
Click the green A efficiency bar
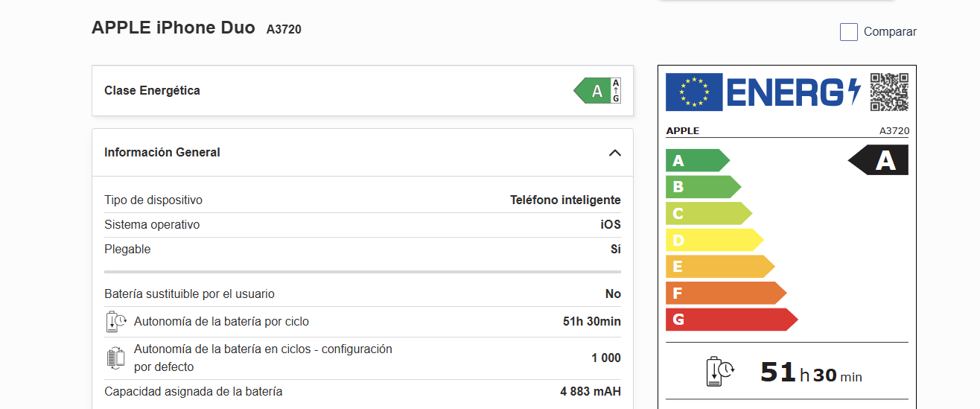tap(697, 161)
